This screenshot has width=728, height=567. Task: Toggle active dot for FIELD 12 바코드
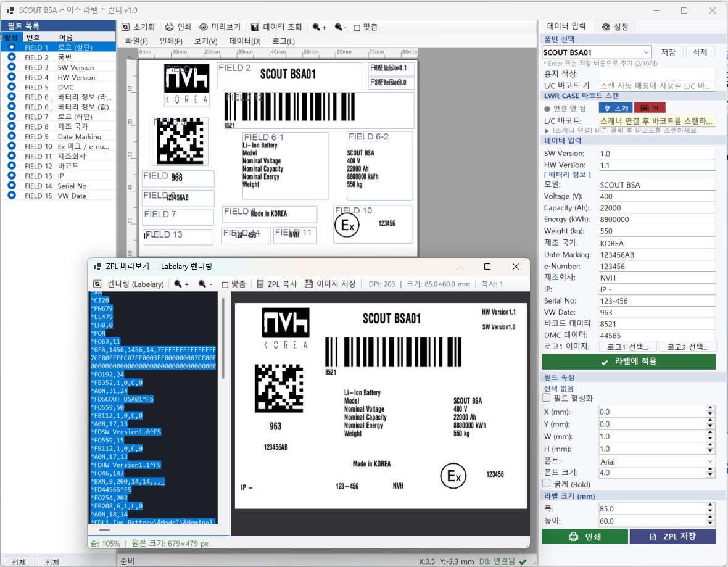point(12,166)
